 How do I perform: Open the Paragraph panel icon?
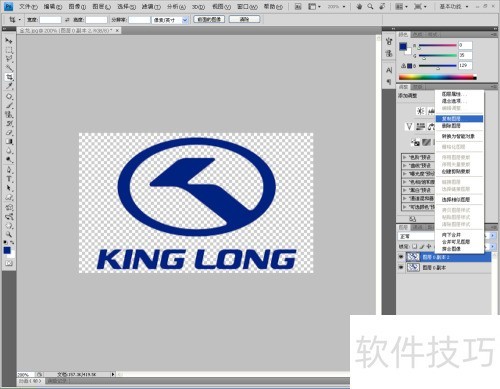pos(389,81)
